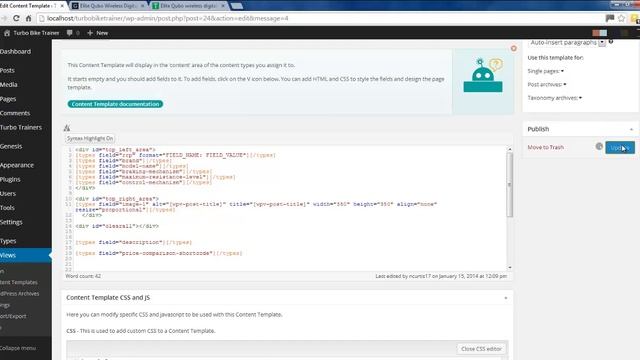This screenshot has height=360, width=640.
Task: Click the 'Last edited by' status text
Action: (x=441, y=276)
